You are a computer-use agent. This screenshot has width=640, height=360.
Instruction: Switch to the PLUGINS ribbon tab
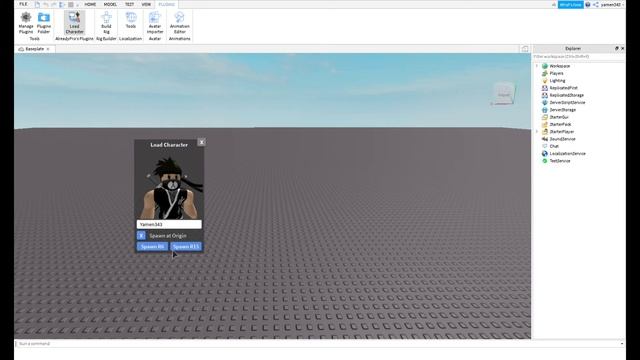tap(167, 4)
